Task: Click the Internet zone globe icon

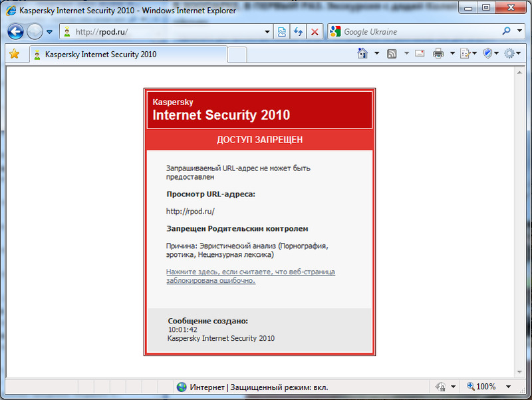Action: [182, 387]
